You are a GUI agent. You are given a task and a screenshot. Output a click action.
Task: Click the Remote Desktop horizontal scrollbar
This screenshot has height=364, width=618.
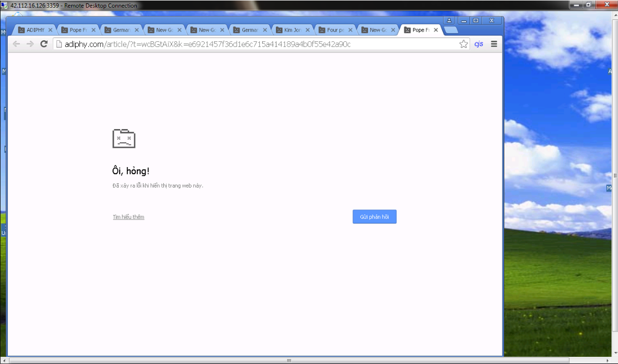coord(289,361)
